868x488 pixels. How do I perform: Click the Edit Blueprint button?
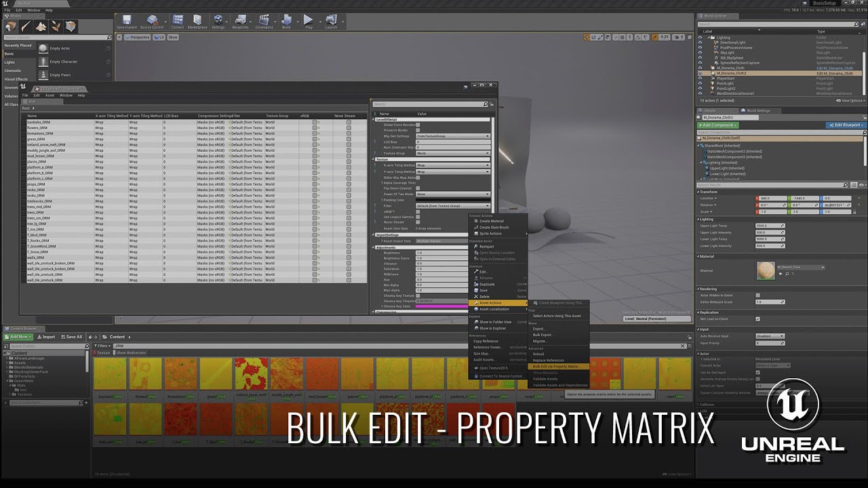click(845, 125)
